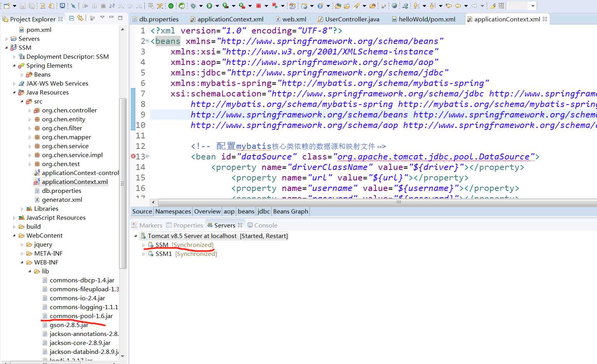
Task: Open the Namespaces tab of the editor
Action: [173, 212]
